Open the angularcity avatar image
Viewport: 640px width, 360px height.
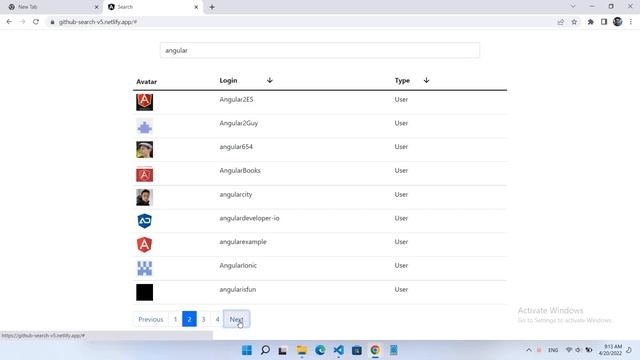point(144,197)
